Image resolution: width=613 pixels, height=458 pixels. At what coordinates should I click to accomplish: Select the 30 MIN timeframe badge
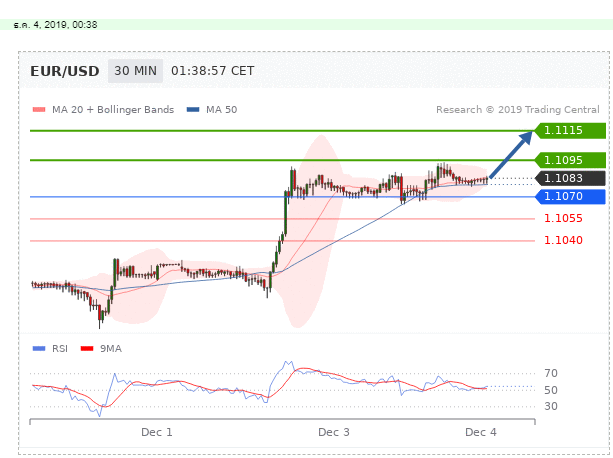pyautogui.click(x=134, y=71)
